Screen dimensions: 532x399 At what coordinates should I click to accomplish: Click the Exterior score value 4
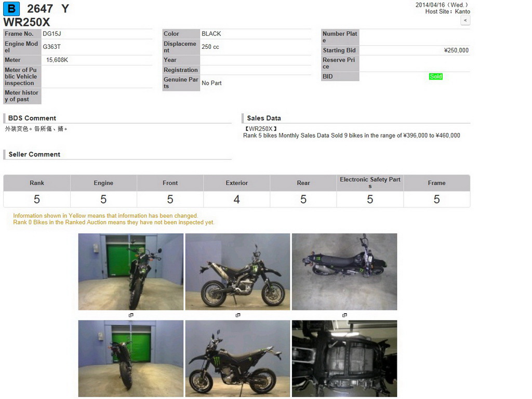tap(237, 199)
